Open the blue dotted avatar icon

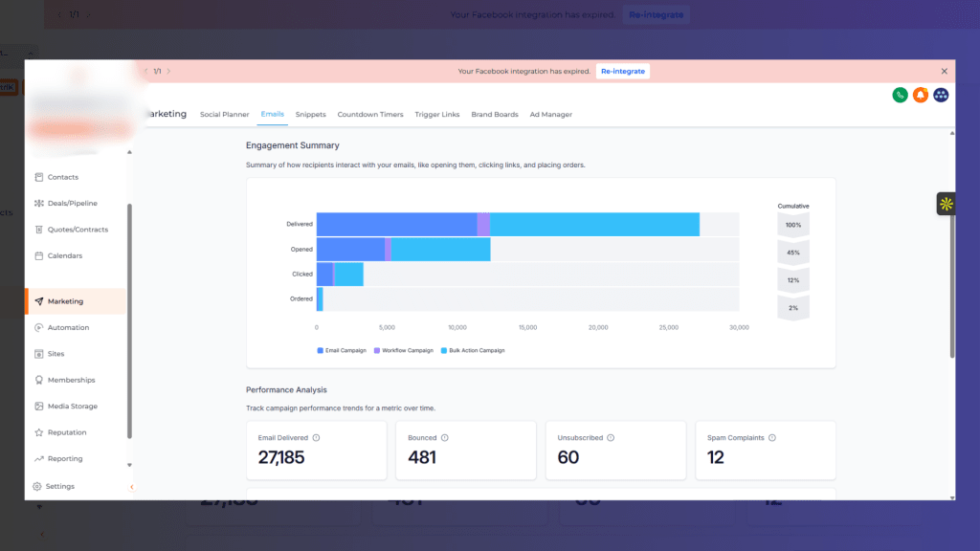coord(941,95)
